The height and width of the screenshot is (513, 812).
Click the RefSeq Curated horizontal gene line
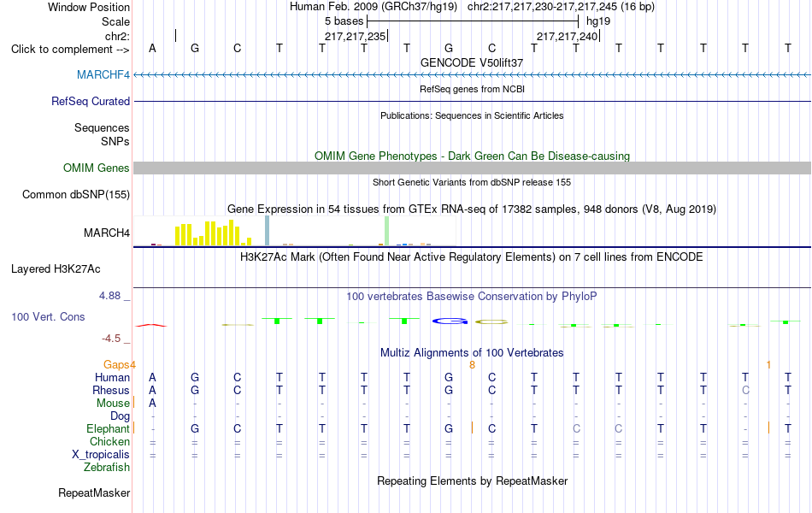[472, 101]
